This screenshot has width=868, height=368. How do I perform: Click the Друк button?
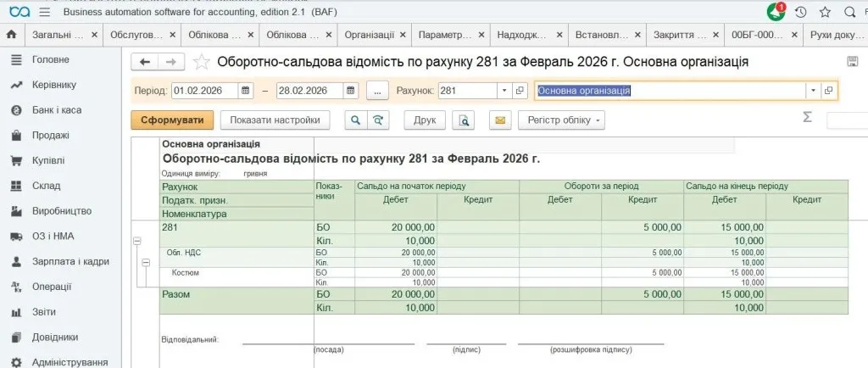click(x=425, y=120)
